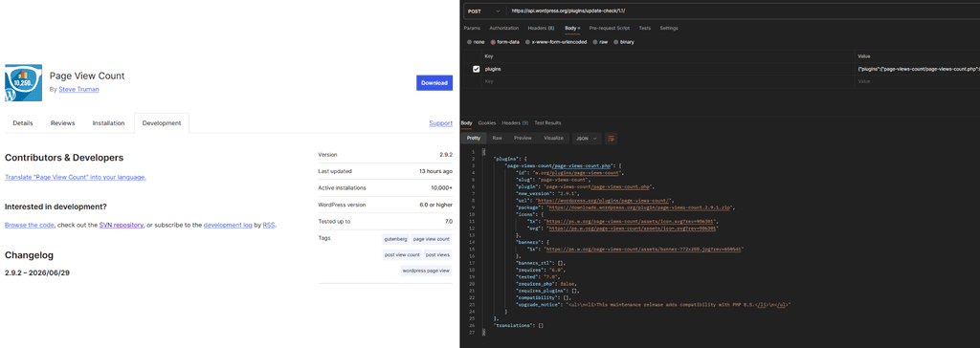This screenshot has height=348, width=980.
Task: Click the 'page view count' tag
Action: [x=432, y=239]
